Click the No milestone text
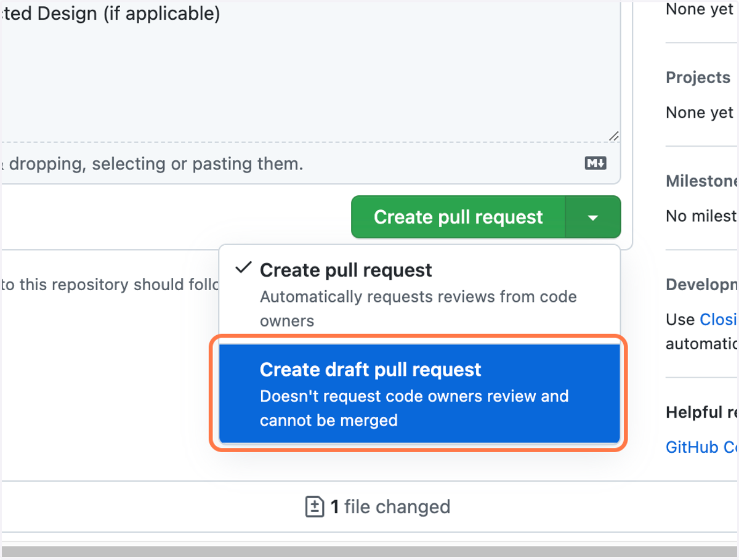This screenshot has height=560, width=739. pos(702,216)
